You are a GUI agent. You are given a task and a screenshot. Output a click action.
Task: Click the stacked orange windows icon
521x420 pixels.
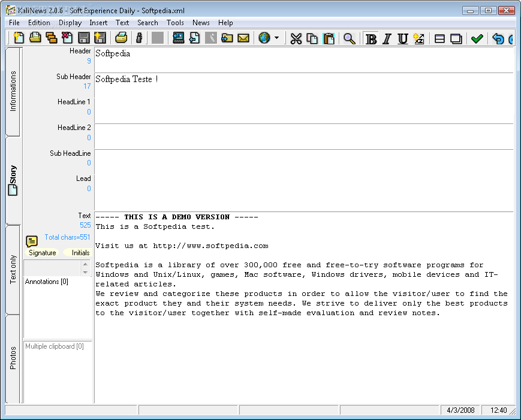pyautogui.click(x=51, y=38)
